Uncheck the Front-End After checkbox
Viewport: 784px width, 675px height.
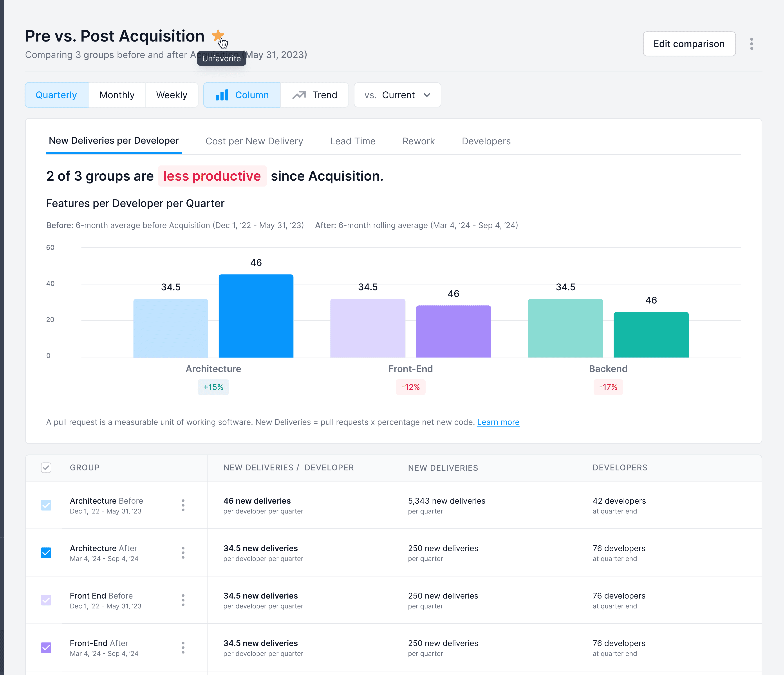(46, 648)
